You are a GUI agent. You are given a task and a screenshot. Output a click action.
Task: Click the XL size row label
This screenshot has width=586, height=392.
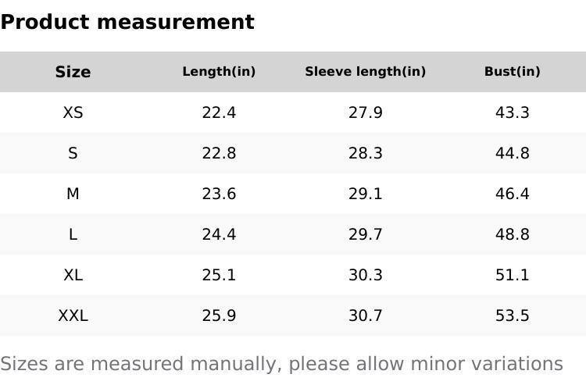click(73, 275)
